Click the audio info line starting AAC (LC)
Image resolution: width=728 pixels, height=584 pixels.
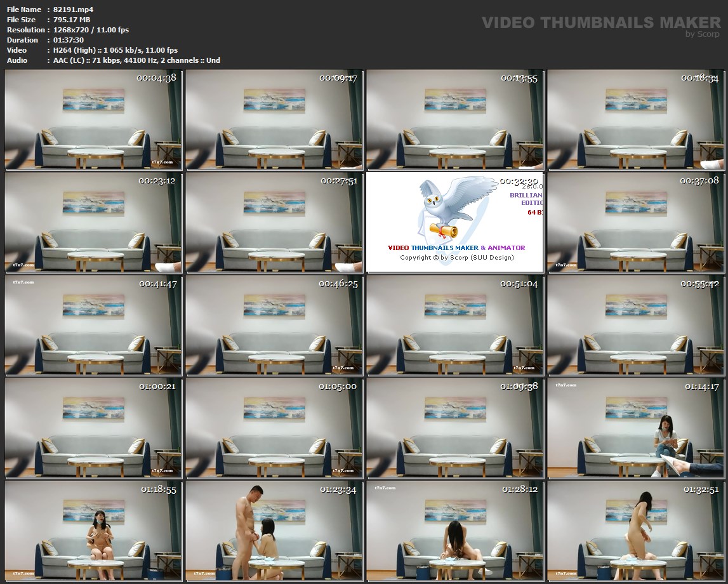point(136,60)
